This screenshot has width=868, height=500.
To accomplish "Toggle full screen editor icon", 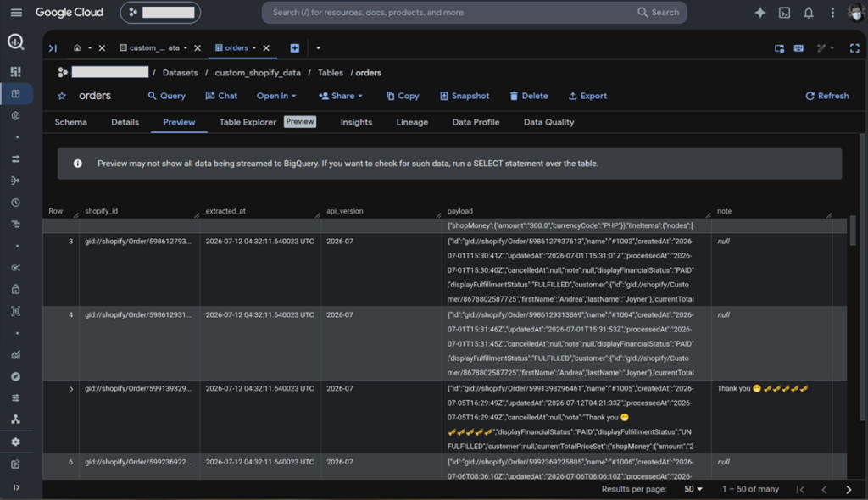I will click(x=854, y=48).
